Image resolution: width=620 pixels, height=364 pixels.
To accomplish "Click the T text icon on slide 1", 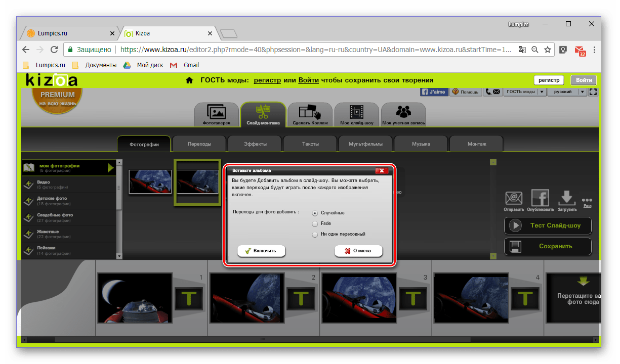I will point(188,298).
